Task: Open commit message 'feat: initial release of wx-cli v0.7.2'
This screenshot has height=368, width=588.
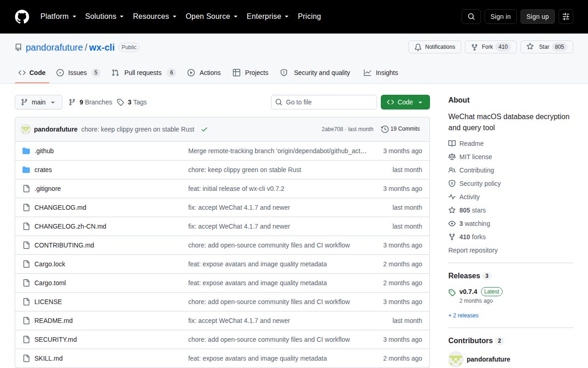Action: click(x=236, y=189)
